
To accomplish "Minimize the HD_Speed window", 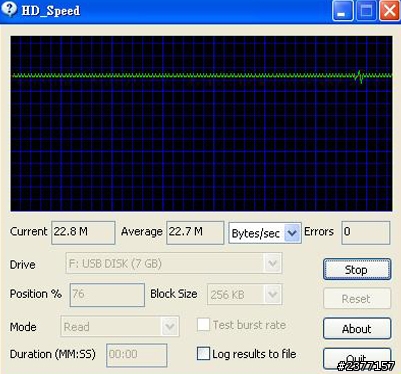I will click(342, 10).
